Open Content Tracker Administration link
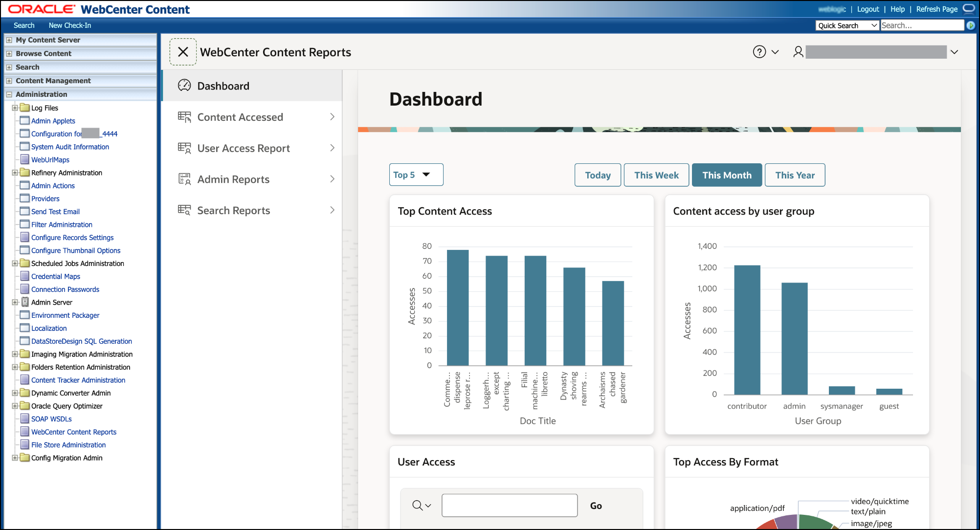This screenshot has width=980, height=530. pyautogui.click(x=78, y=380)
